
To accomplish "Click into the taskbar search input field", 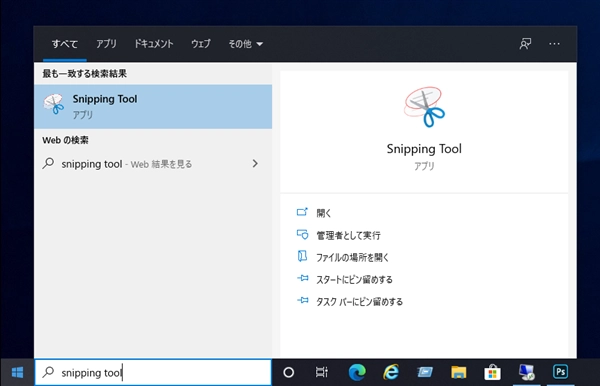I will pyautogui.click(x=153, y=372).
